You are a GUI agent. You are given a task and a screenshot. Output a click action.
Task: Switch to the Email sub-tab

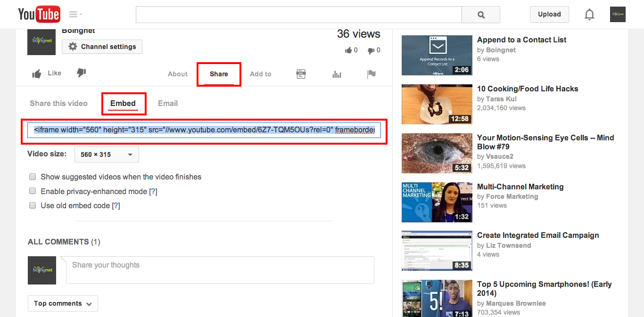168,103
